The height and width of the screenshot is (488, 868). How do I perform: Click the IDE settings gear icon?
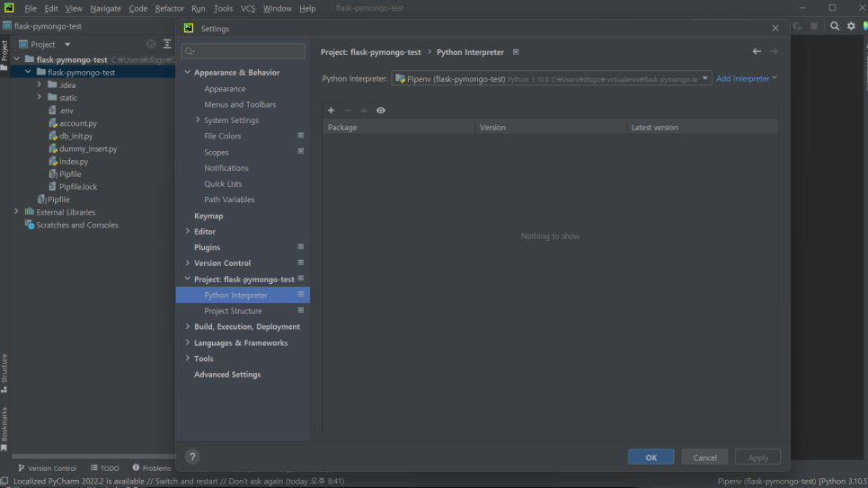851,26
